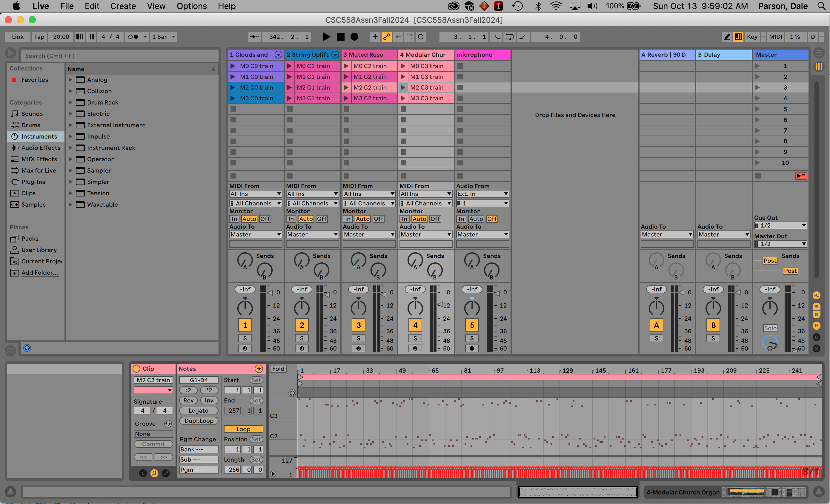Toggle the Metronome button

pyautogui.click(x=133, y=37)
